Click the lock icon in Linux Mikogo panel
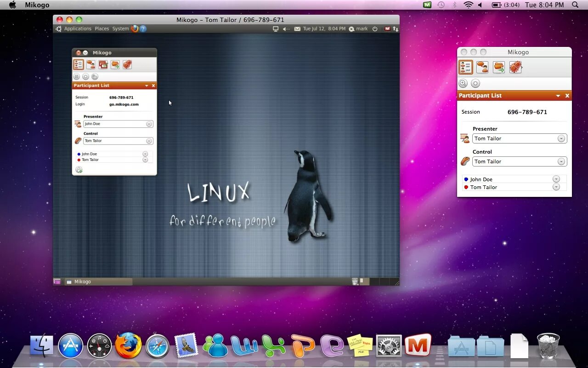The height and width of the screenshot is (368, 588). pos(95,77)
